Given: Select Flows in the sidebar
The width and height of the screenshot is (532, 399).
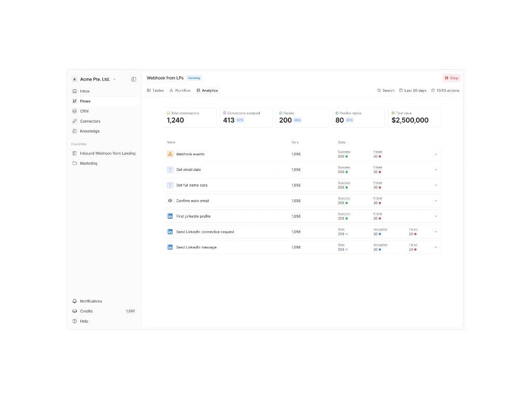Looking at the screenshot, I should click(x=104, y=101).
